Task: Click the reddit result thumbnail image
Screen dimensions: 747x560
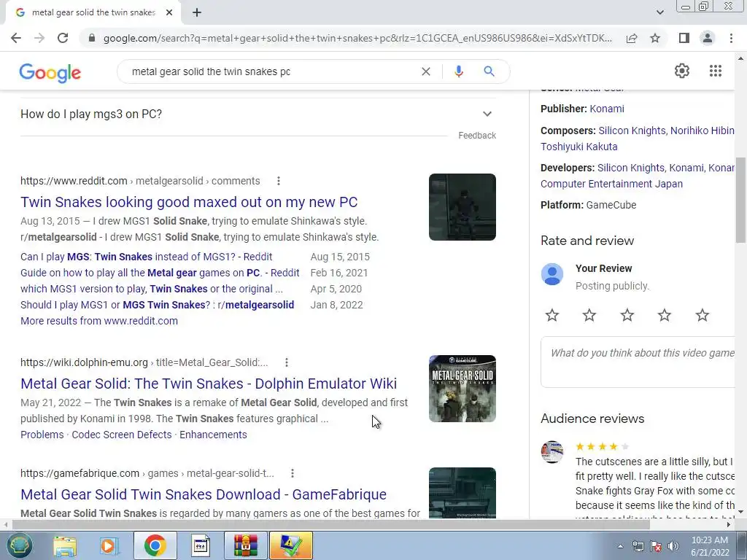Action: point(462,207)
